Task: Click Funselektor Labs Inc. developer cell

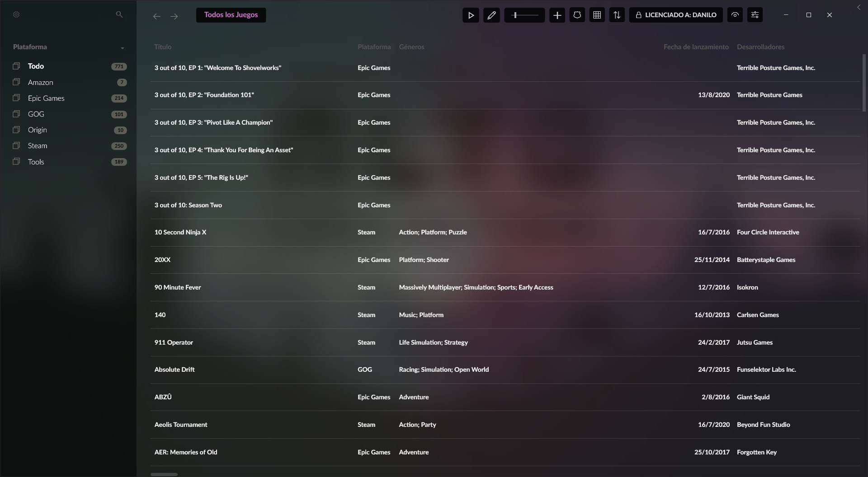Action: tap(766, 369)
